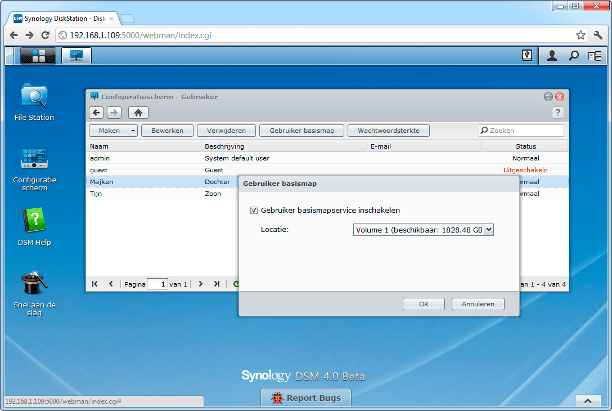Go to first page of user list

click(94, 284)
